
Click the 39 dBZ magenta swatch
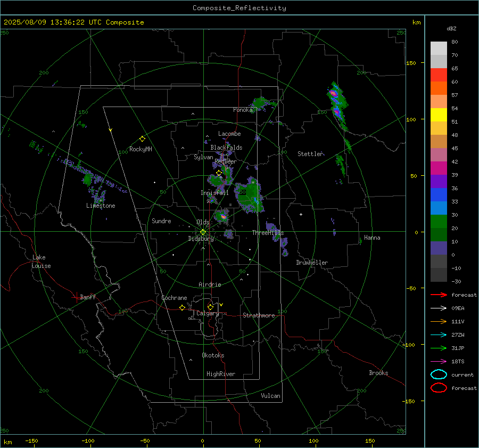439,168
